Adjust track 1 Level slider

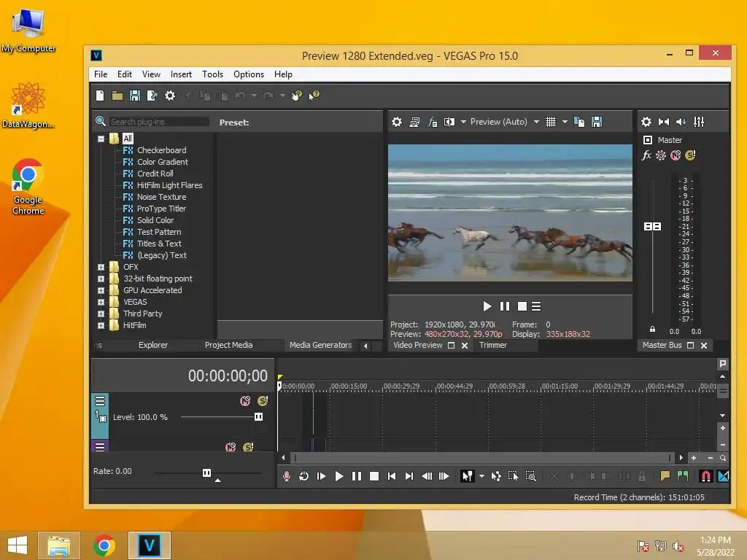(x=258, y=417)
